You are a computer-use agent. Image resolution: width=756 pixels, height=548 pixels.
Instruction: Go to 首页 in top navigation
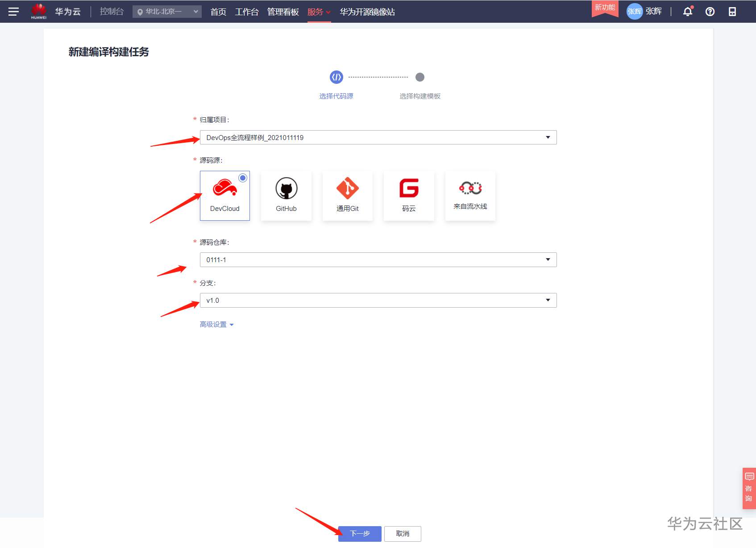point(218,12)
